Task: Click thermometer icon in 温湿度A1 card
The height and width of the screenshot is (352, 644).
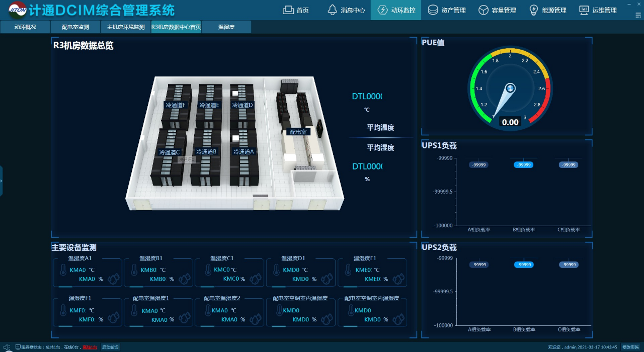Action: [x=63, y=270]
